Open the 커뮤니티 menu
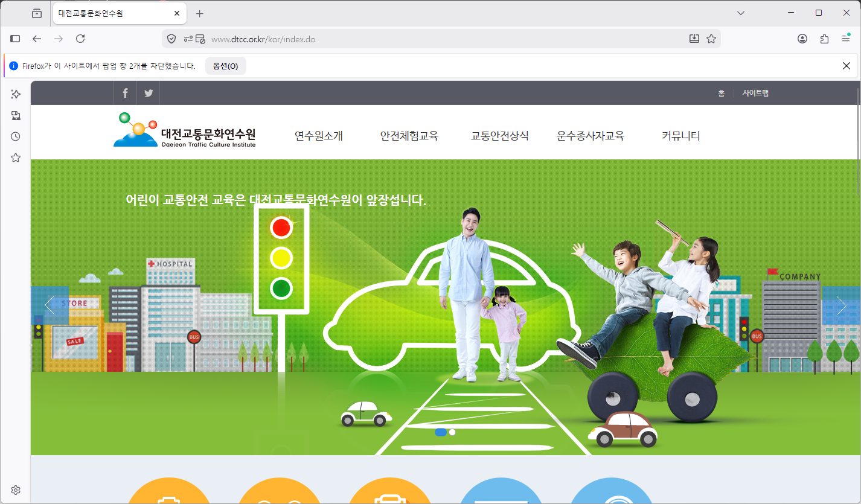This screenshot has height=504, width=861. click(x=681, y=136)
